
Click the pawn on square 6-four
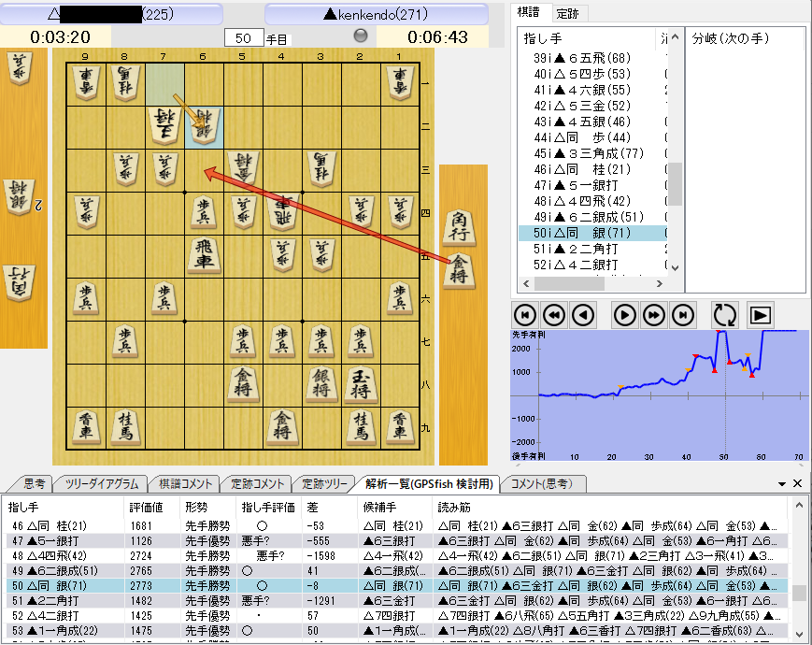(204, 212)
